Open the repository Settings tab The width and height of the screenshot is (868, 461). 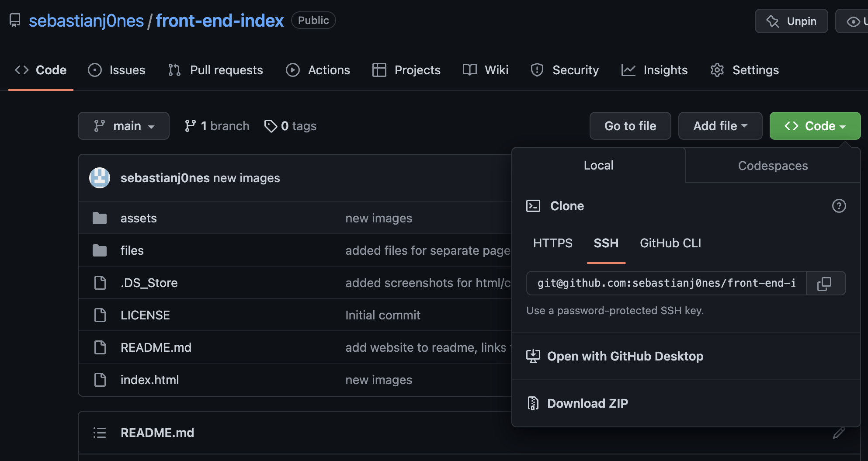744,70
